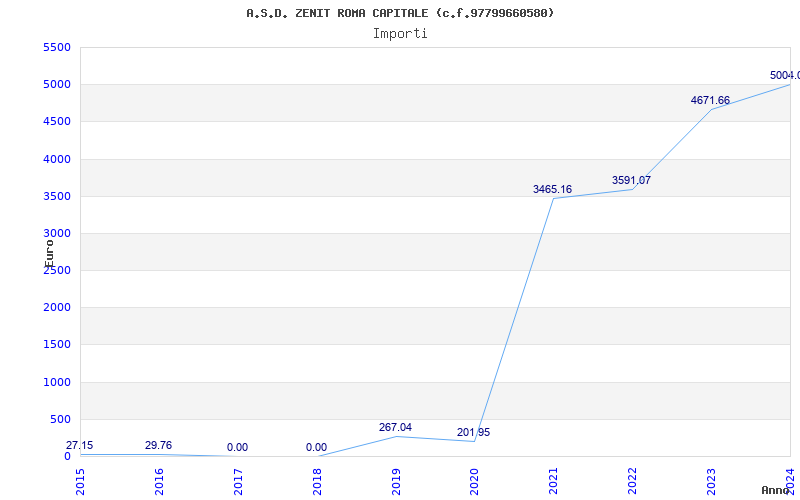Viewport: 800px width, 500px height.
Task: Select the 267.04 data label
Action: pyautogui.click(x=395, y=428)
